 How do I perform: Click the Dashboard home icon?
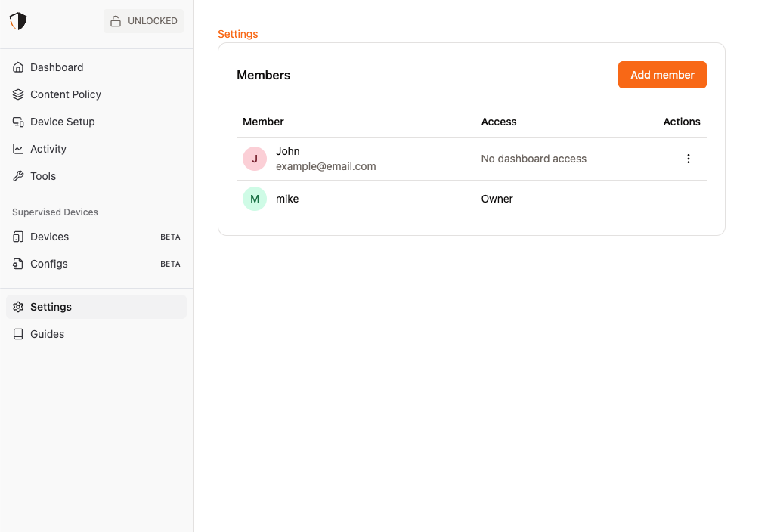pyautogui.click(x=18, y=67)
